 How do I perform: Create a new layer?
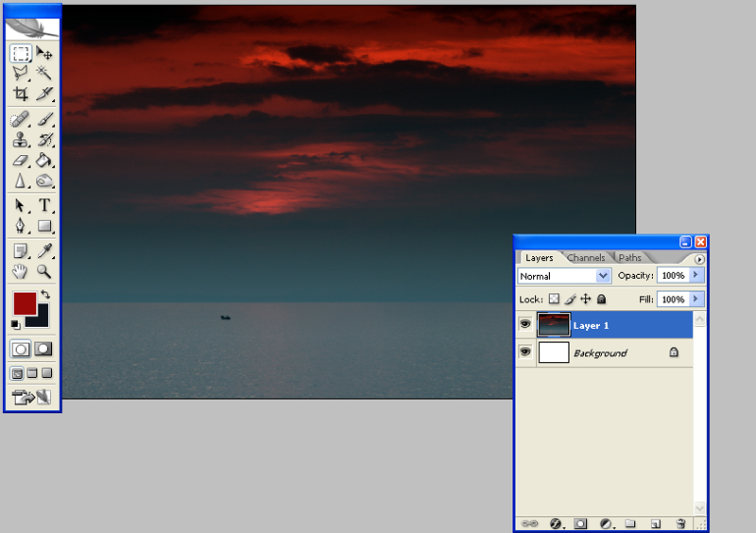click(x=655, y=524)
